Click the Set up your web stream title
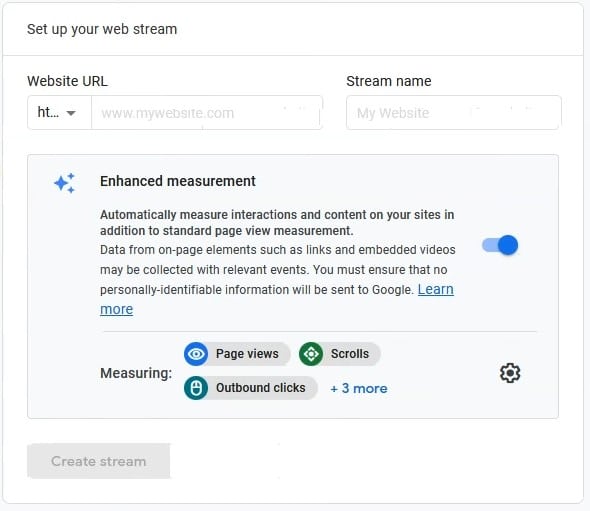Screen dimensions: 590x511 [102, 29]
